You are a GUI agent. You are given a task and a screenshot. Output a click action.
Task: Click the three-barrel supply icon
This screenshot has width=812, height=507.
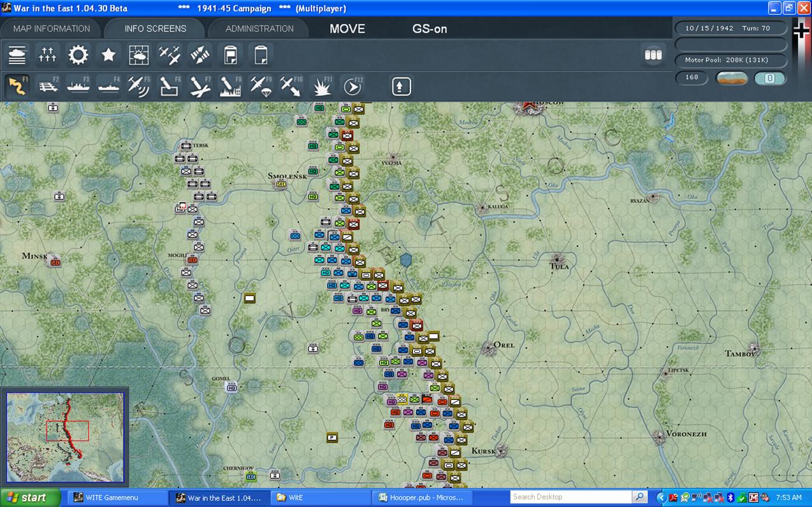point(653,55)
